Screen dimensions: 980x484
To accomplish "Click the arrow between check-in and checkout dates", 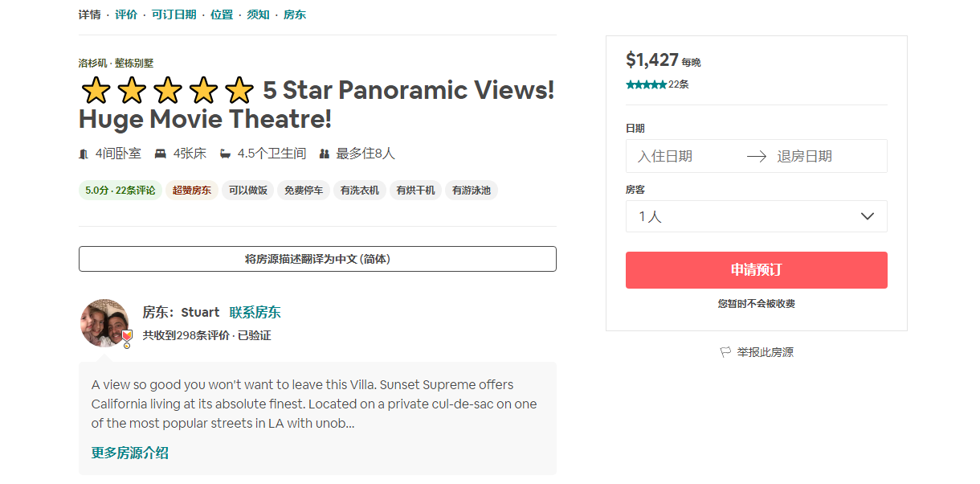I will click(x=756, y=157).
